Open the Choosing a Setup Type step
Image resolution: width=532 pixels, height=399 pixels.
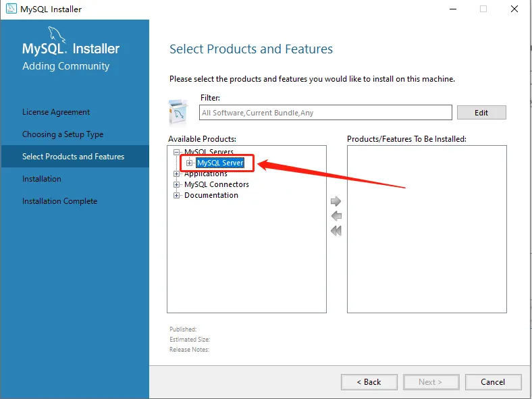coord(63,134)
